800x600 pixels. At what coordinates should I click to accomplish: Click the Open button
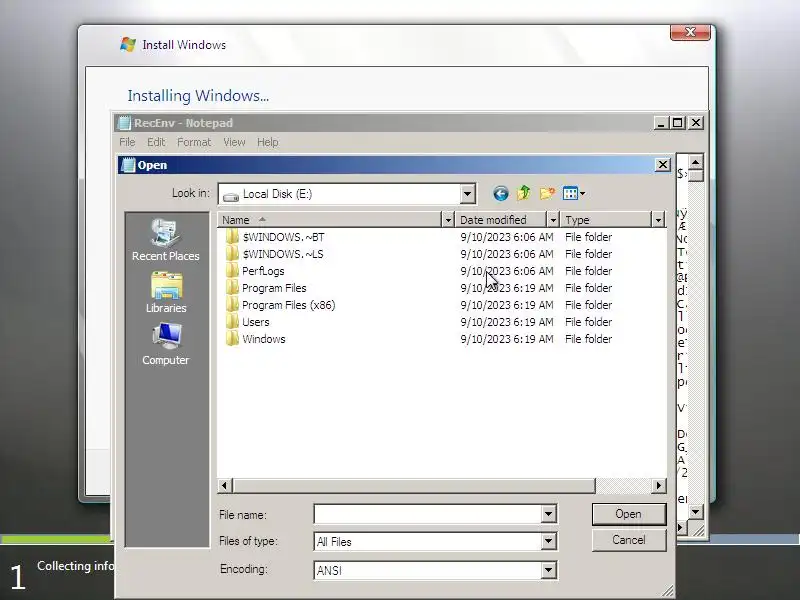click(x=629, y=514)
